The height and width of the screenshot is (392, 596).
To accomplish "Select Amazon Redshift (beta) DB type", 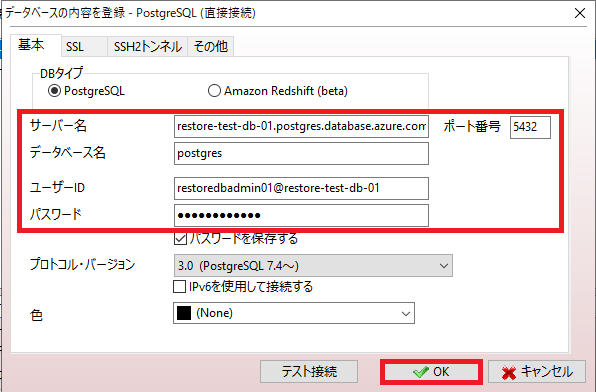I will (x=214, y=91).
